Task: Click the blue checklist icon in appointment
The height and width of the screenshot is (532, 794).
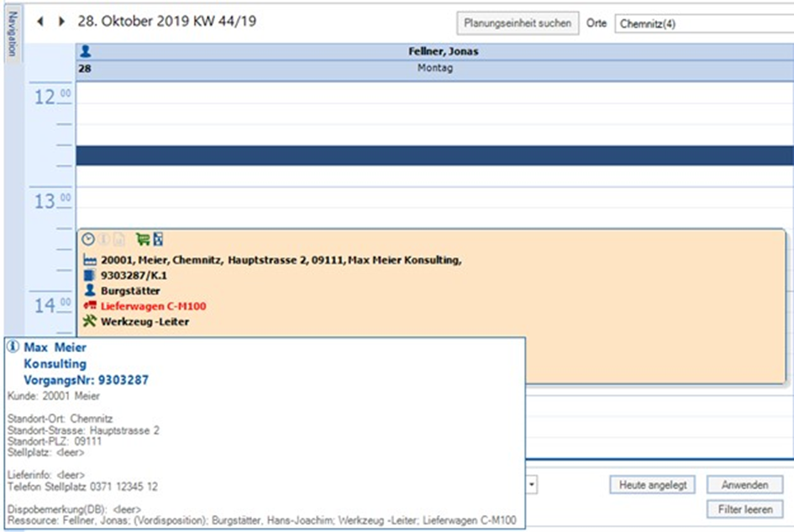Action: click(158, 240)
